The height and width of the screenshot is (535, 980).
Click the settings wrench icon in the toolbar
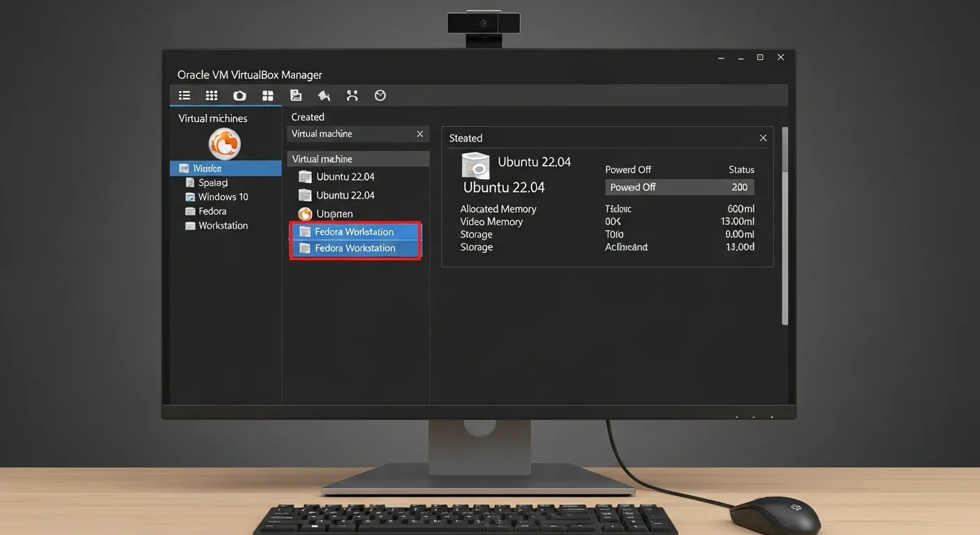[324, 95]
